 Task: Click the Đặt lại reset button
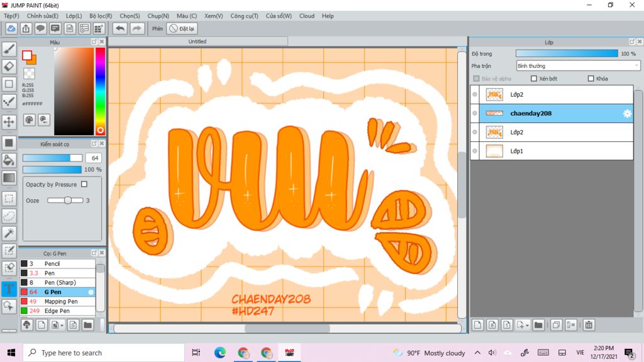point(182,28)
